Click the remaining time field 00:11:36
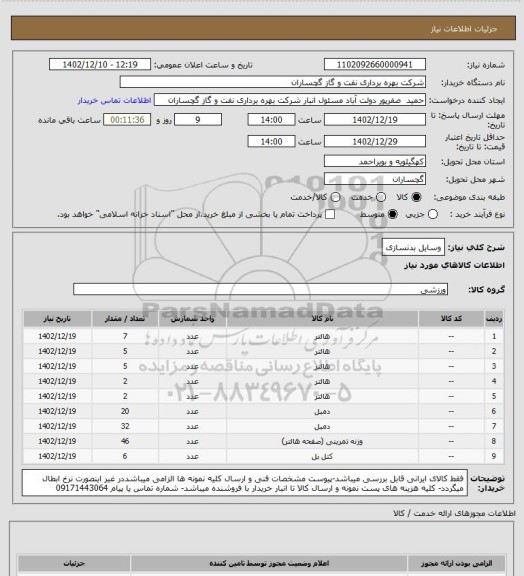The width and height of the screenshot is (524, 576). coord(127,120)
